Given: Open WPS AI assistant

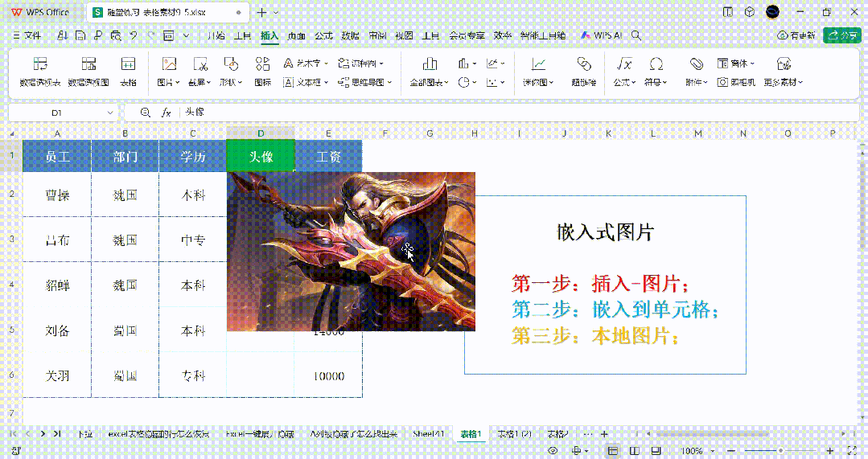Looking at the screenshot, I should 601,35.
